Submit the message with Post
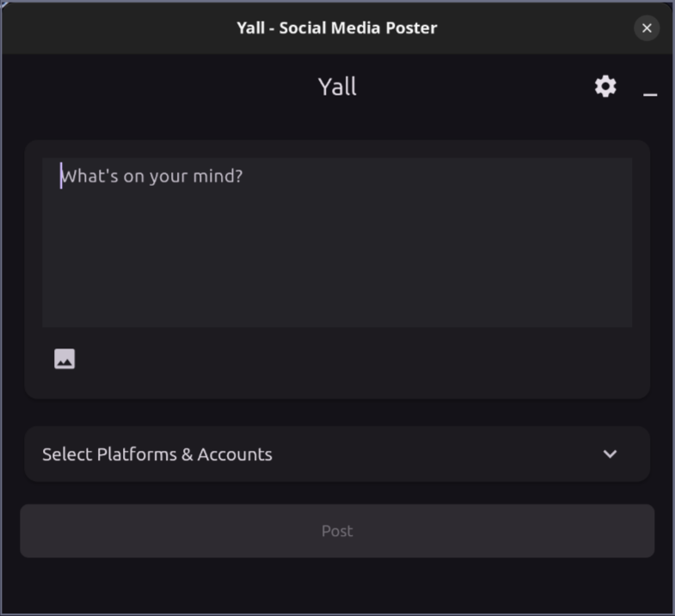 pyautogui.click(x=337, y=531)
